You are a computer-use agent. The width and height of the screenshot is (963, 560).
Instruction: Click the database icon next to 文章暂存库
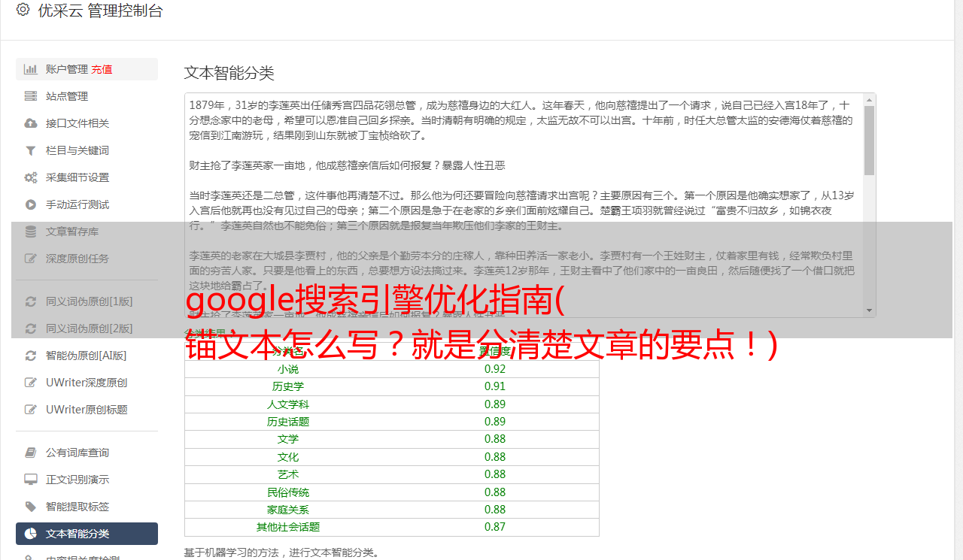31,232
